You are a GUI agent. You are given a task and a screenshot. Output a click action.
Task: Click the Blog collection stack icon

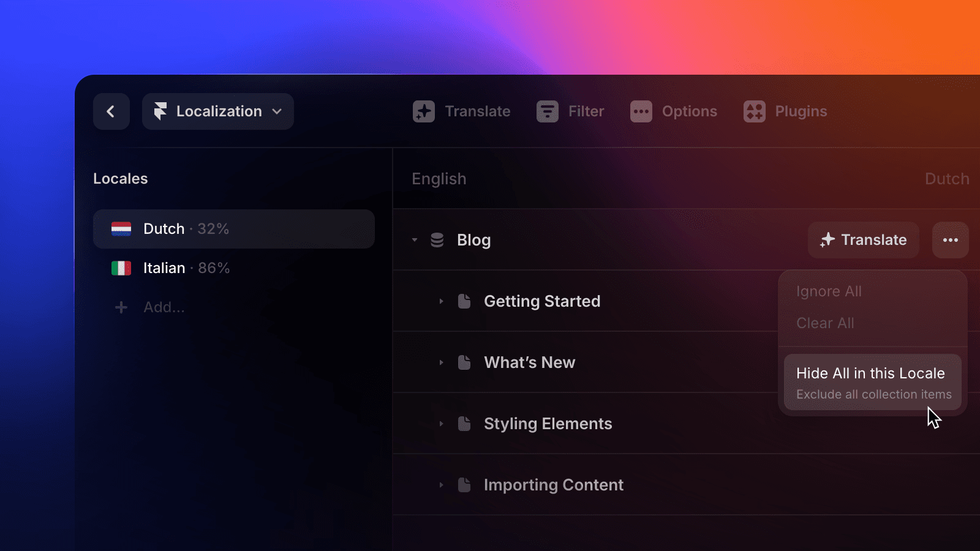point(437,240)
